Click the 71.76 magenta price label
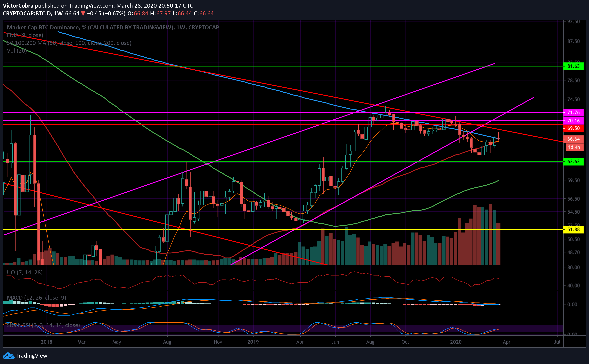 573,113
